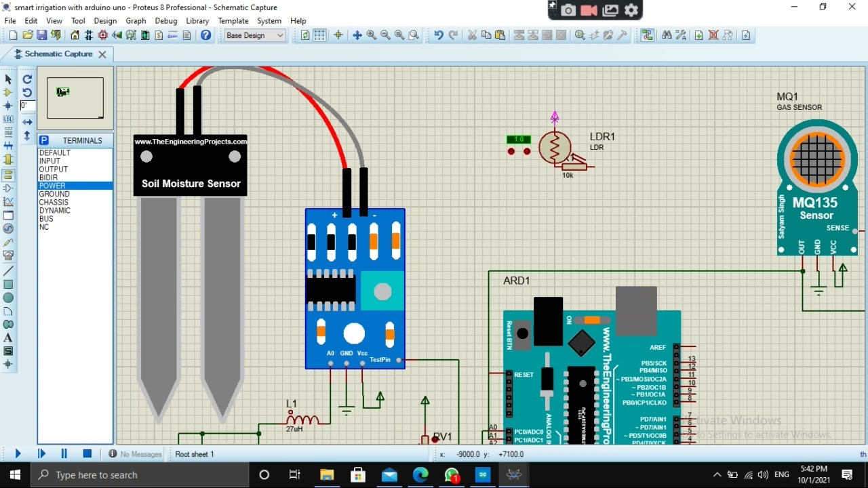Select the Junction Dot Mode tool
This screenshot has width=868, height=488.
pos(8,106)
